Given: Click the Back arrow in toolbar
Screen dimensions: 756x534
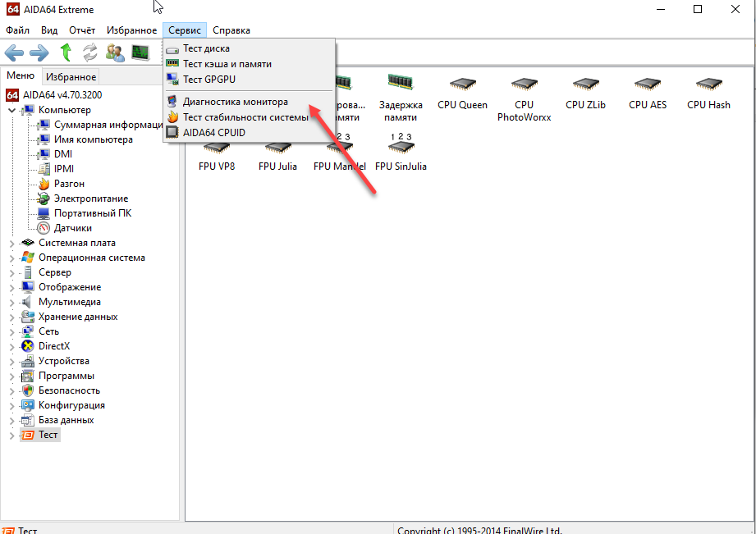Looking at the screenshot, I should 15,52.
